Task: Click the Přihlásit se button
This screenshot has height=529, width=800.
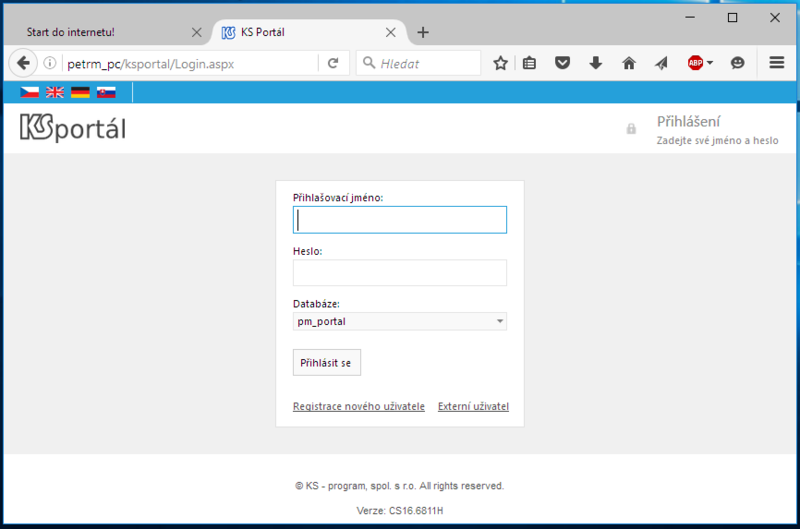Action: pyautogui.click(x=327, y=363)
